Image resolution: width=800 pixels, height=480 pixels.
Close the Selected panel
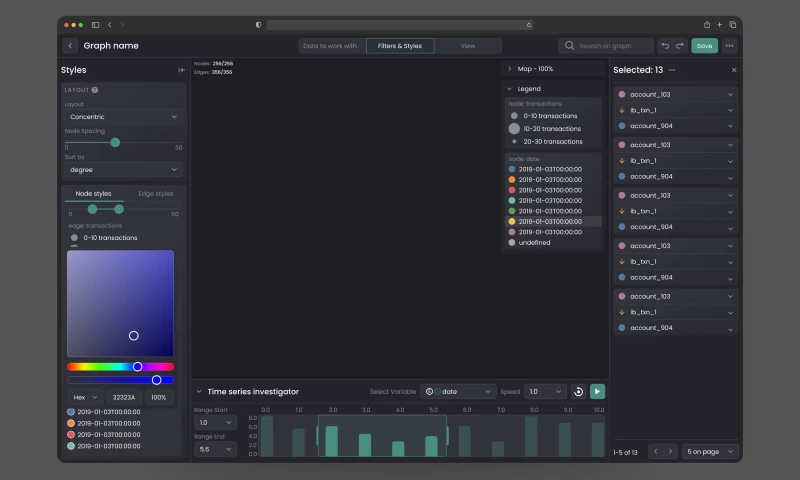tap(734, 70)
